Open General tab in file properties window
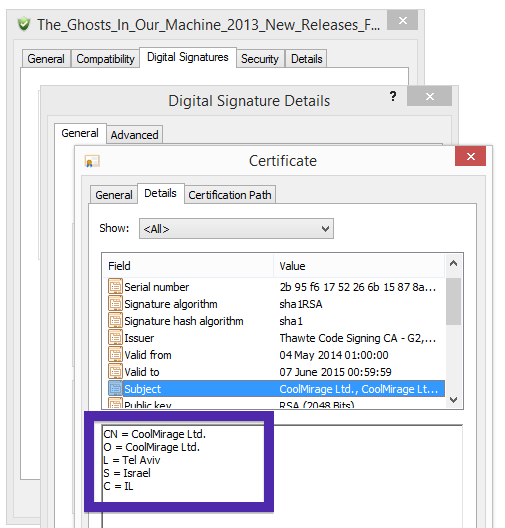This screenshot has width=505, height=528. pyautogui.click(x=46, y=59)
